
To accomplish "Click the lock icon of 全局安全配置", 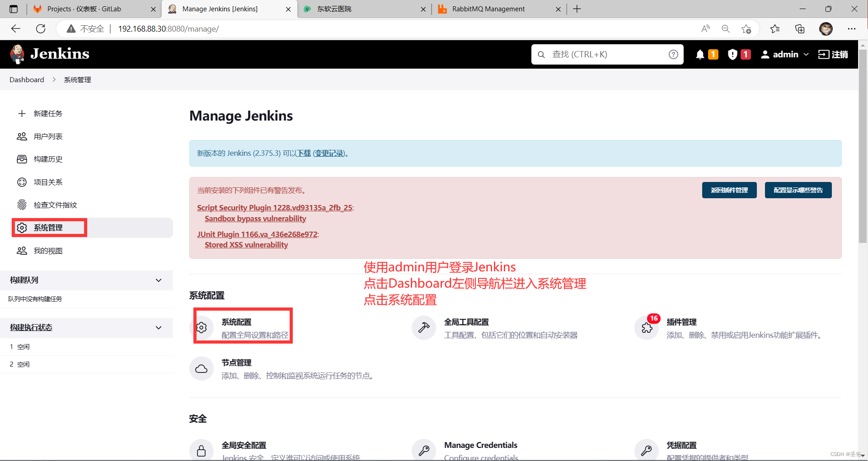I will click(x=202, y=450).
